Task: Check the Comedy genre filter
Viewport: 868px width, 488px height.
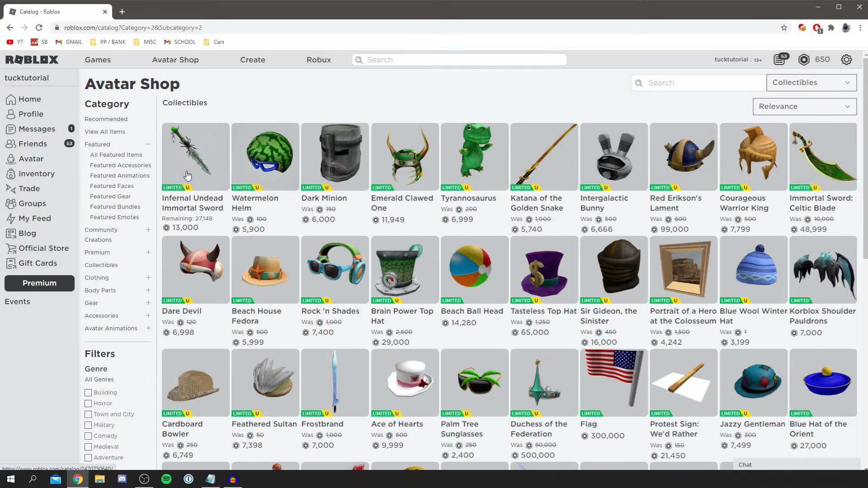Action: tap(88, 436)
